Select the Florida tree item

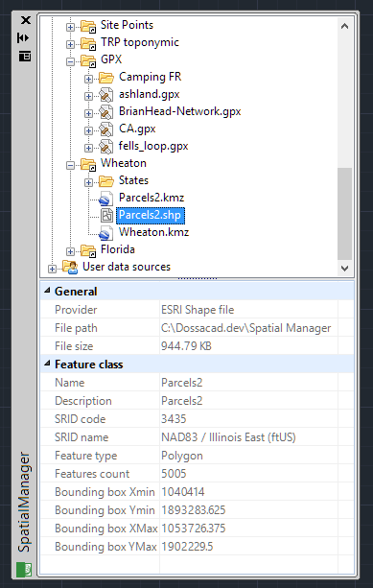tap(118, 249)
